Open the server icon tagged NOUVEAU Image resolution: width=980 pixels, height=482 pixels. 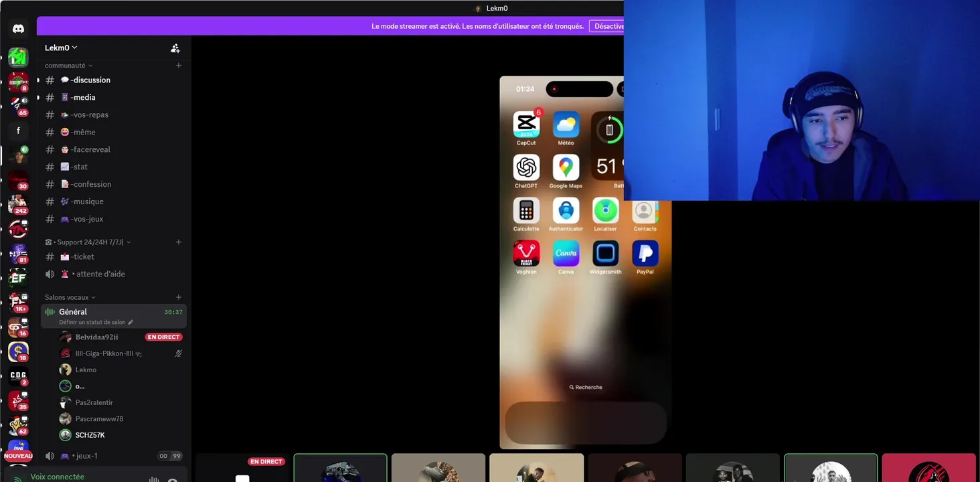pyautogui.click(x=18, y=450)
